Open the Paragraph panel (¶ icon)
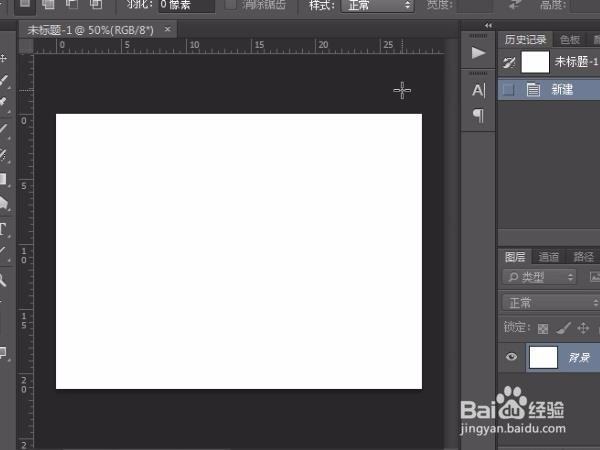The height and width of the screenshot is (450, 600). click(x=478, y=116)
